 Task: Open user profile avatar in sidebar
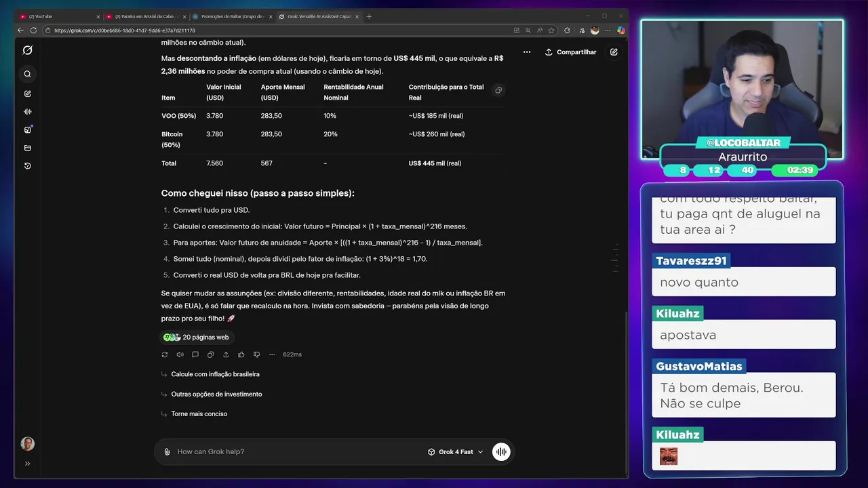(x=28, y=444)
